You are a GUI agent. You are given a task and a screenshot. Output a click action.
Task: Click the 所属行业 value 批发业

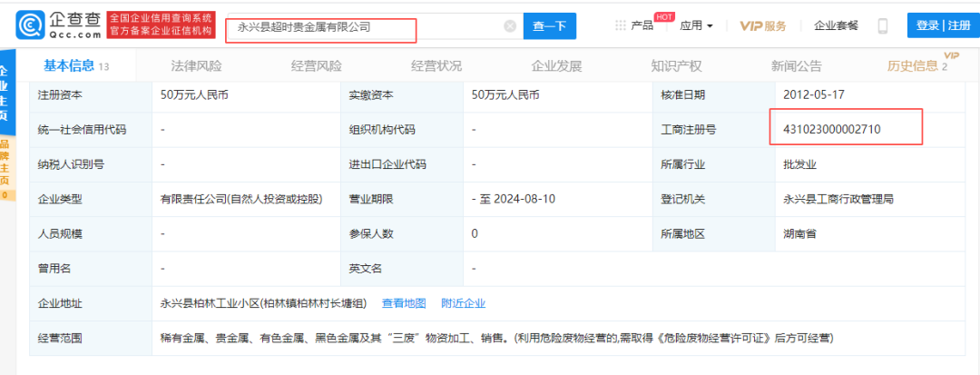(x=800, y=165)
